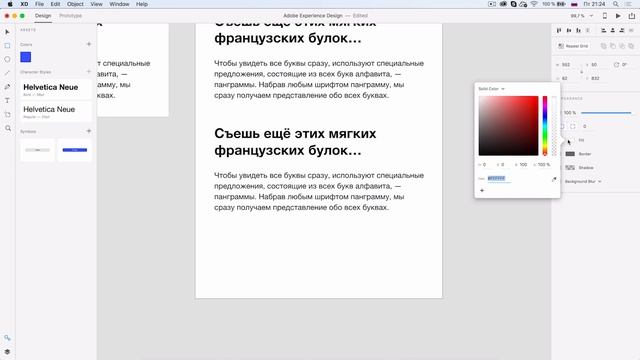Open the Wi-Fi status menu
Image resolution: width=640 pixels, height=360 pixels.
(534, 4)
